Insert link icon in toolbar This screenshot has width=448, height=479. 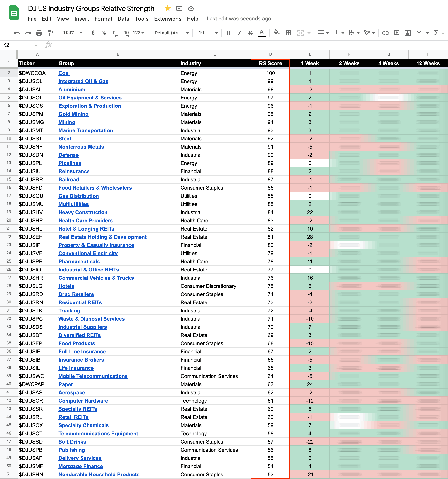386,33
